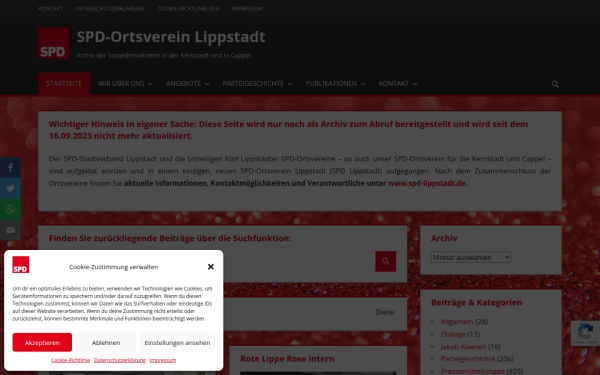Click the Akzeptieren cookie button
The height and width of the screenshot is (375, 600).
point(42,342)
